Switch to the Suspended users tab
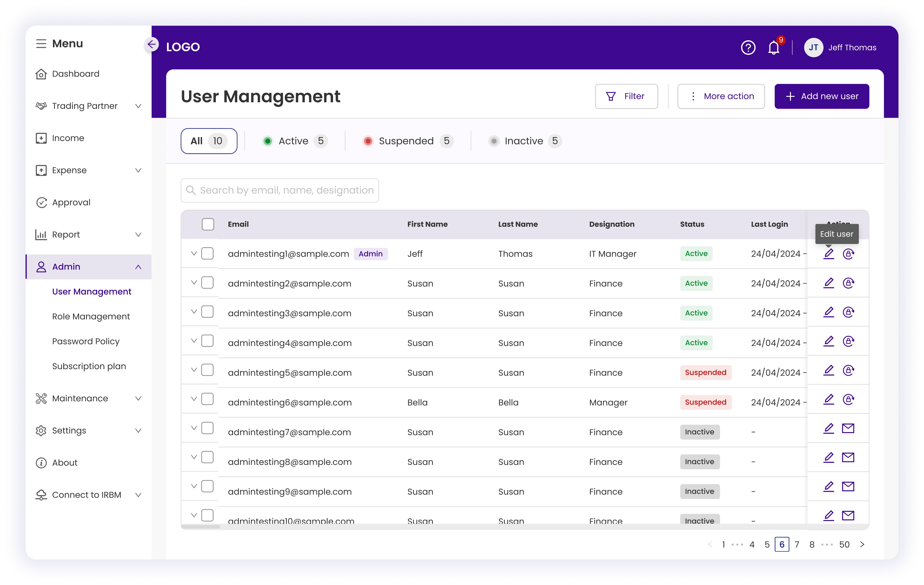924x585 pixels. pos(408,141)
